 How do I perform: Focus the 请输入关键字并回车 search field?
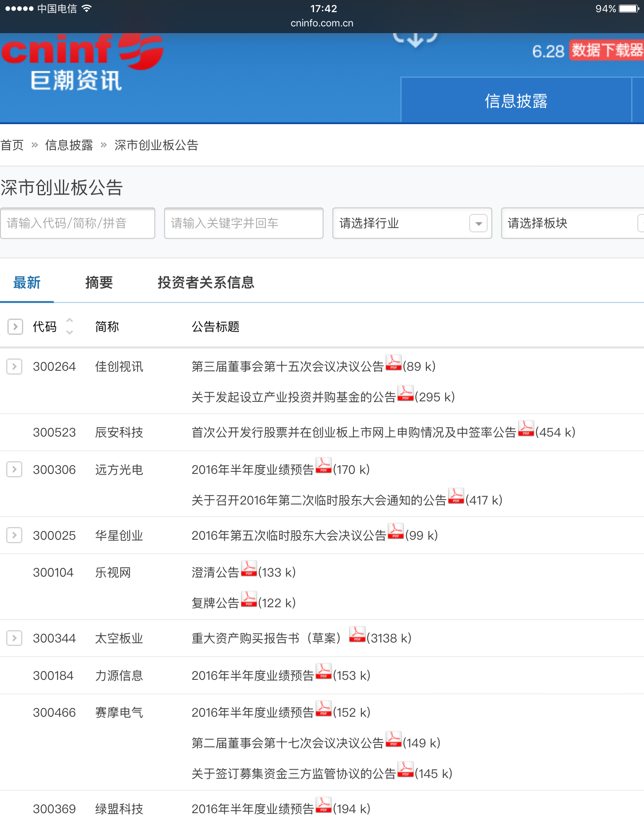click(x=244, y=223)
